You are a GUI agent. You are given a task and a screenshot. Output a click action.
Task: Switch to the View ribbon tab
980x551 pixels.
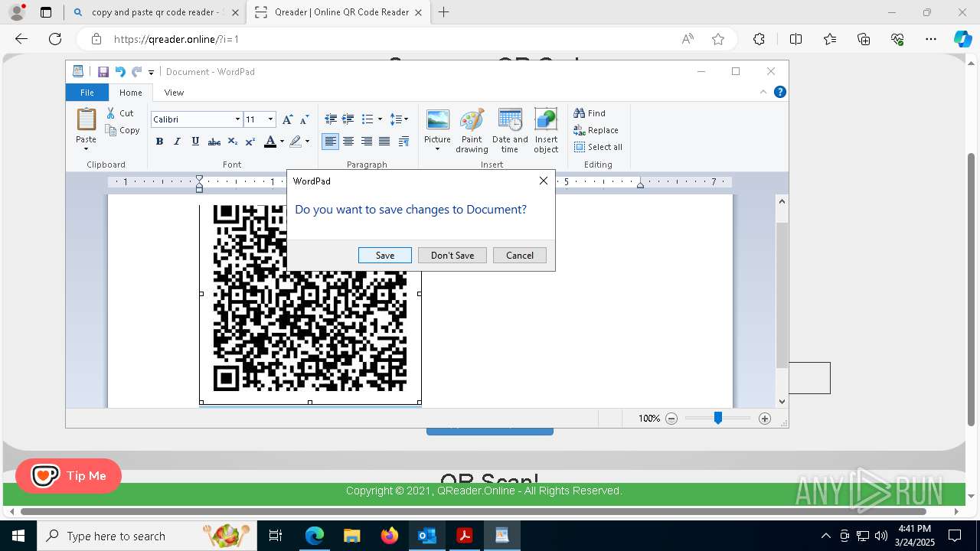(x=174, y=93)
